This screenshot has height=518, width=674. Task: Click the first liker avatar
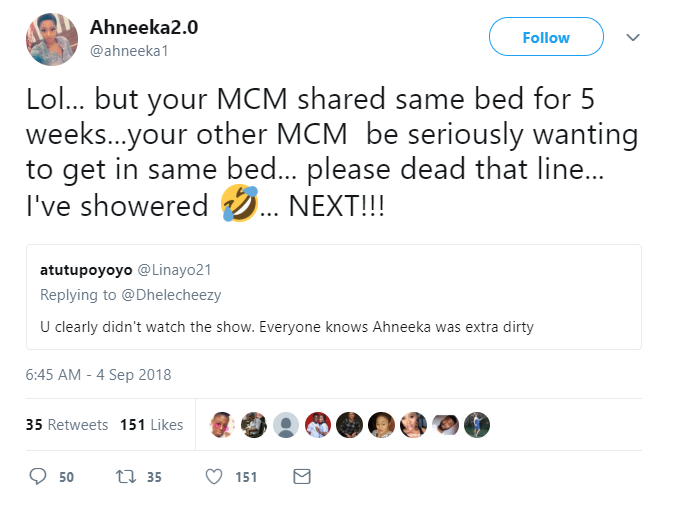tap(223, 425)
